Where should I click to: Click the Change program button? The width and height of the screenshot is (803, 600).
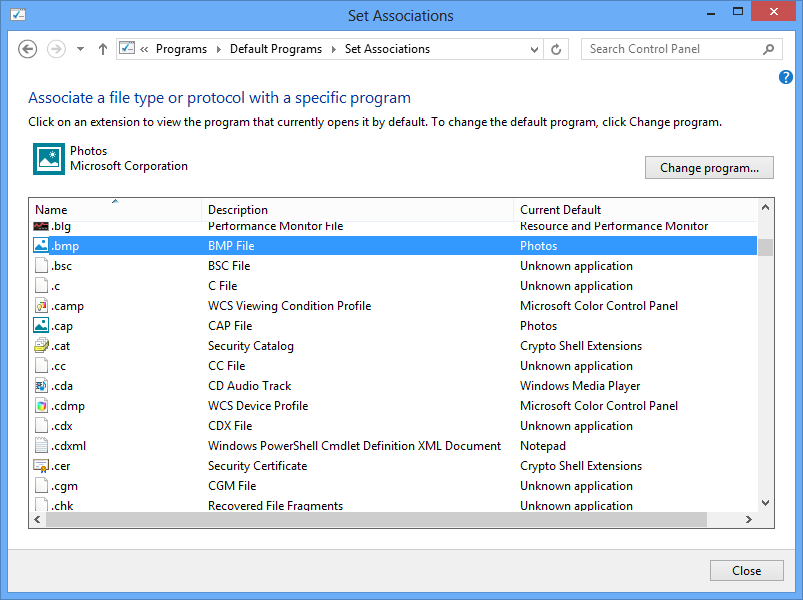pos(709,168)
